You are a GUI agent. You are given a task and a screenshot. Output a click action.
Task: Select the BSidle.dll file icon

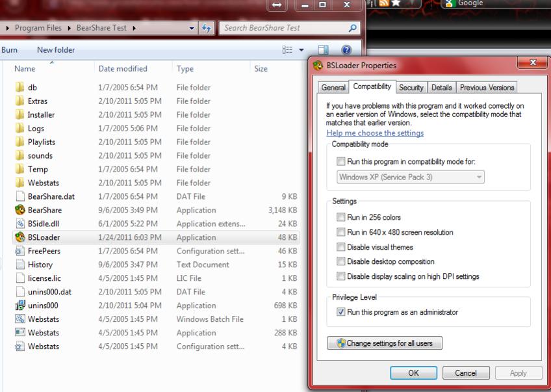pos(19,224)
